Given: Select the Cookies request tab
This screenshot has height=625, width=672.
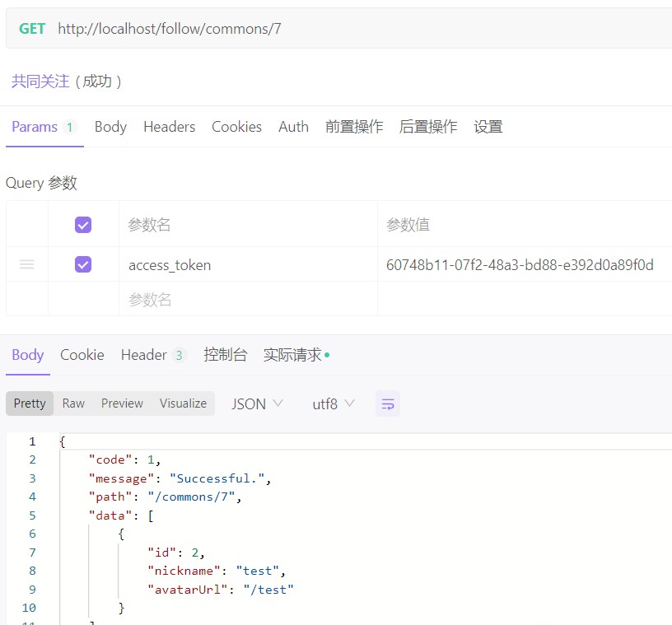Looking at the screenshot, I should [236, 127].
